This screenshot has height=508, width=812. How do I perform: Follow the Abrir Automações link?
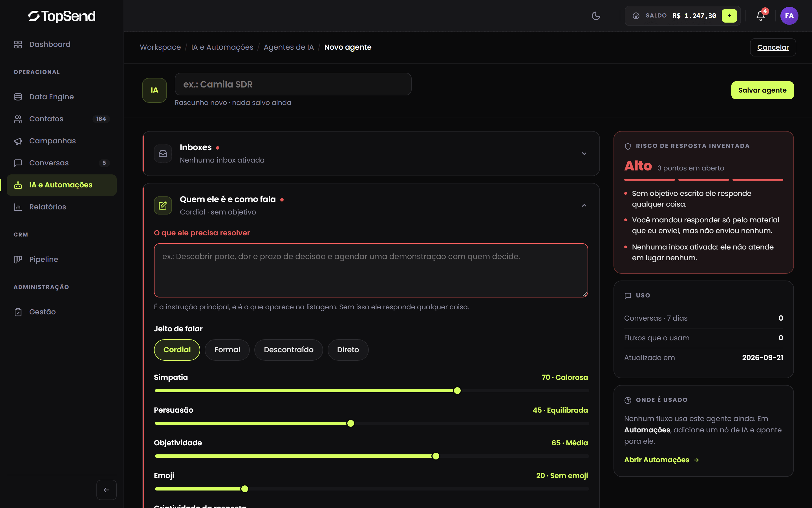662,460
